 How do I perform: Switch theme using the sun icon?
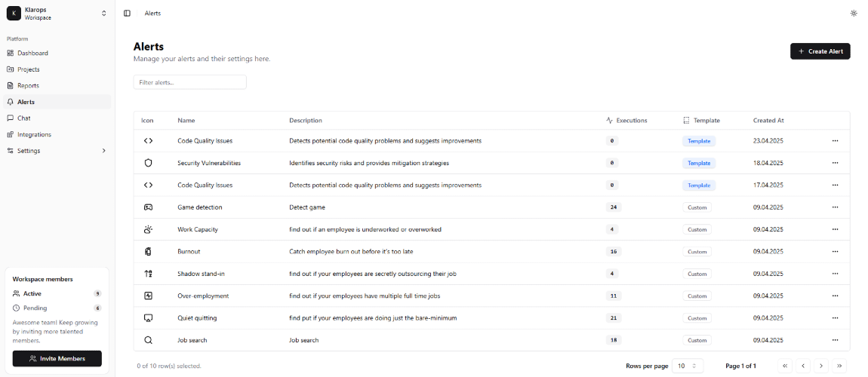(853, 14)
